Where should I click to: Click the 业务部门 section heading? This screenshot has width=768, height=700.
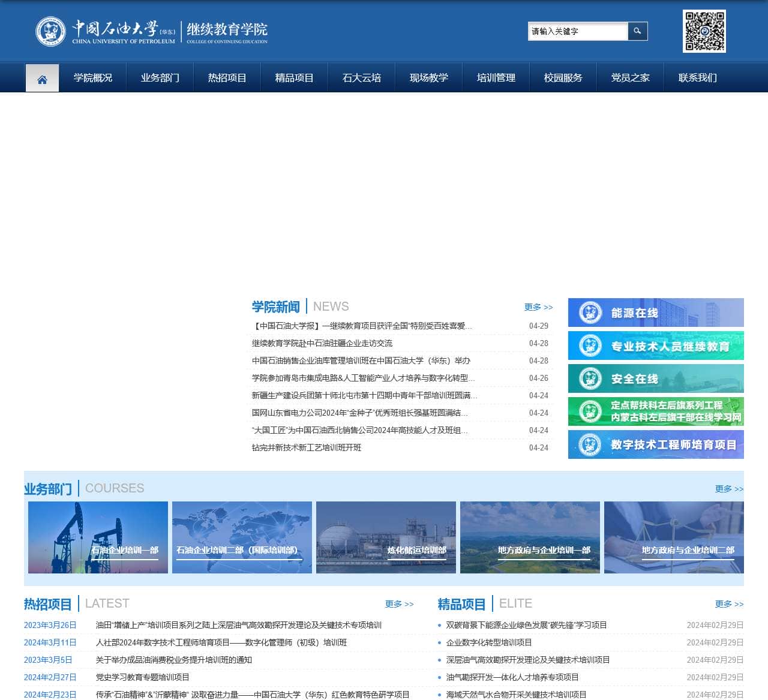(x=48, y=489)
